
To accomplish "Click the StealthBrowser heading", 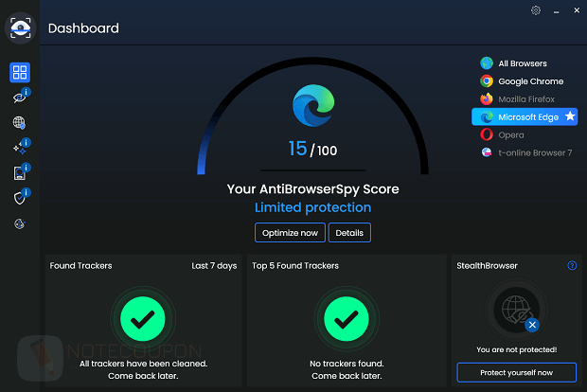I will click(x=487, y=266).
